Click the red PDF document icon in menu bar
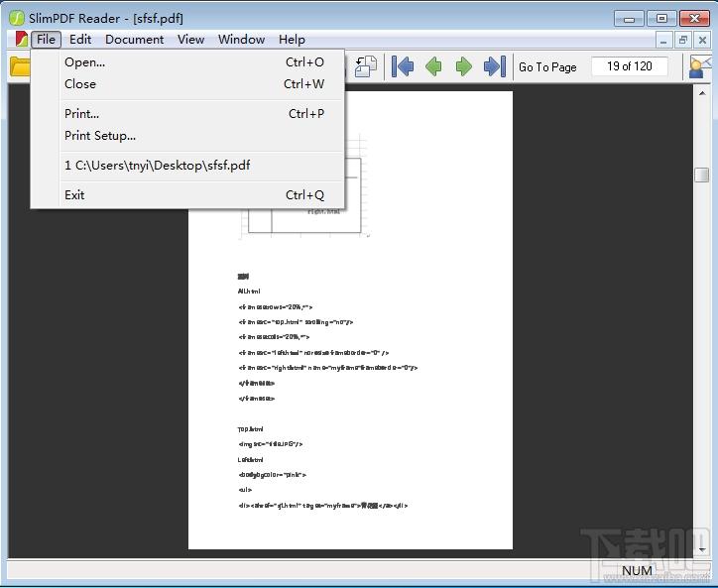The image size is (718, 588). [21, 40]
